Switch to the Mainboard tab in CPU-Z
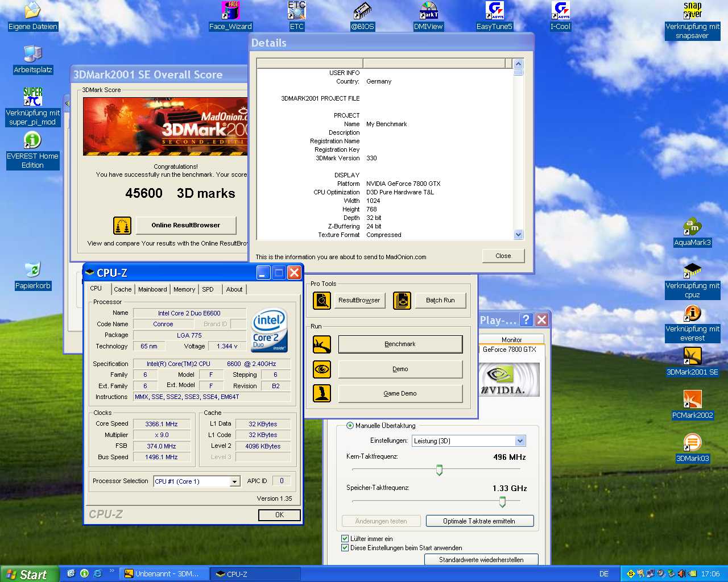This screenshot has height=582, width=728. 152,289
